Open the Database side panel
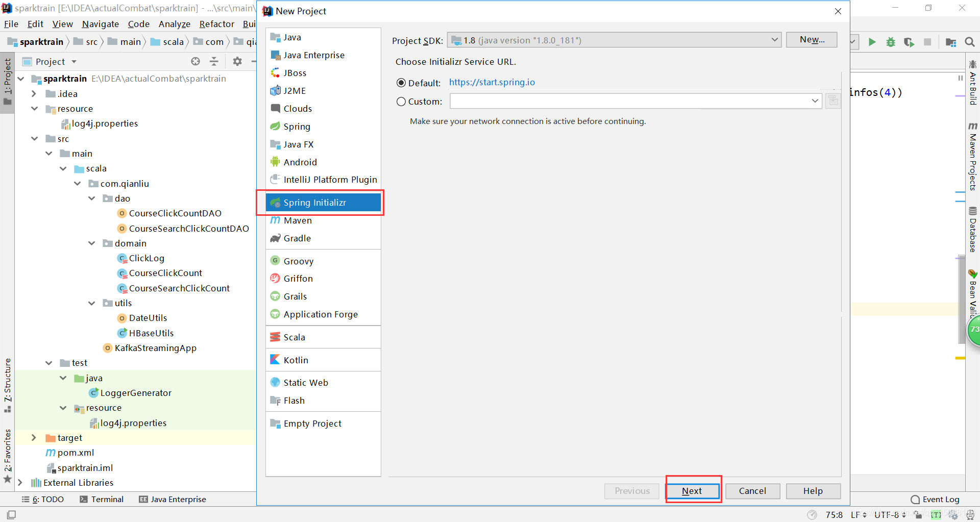The height and width of the screenshot is (522, 980). coord(973,229)
